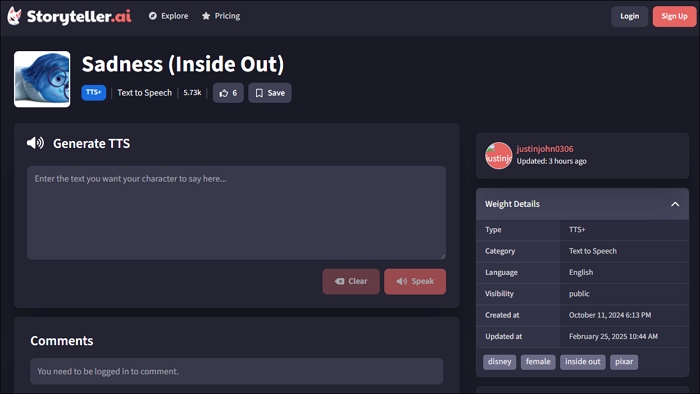Open justinjohn0306 username link
The image size is (700, 394).
545,149
